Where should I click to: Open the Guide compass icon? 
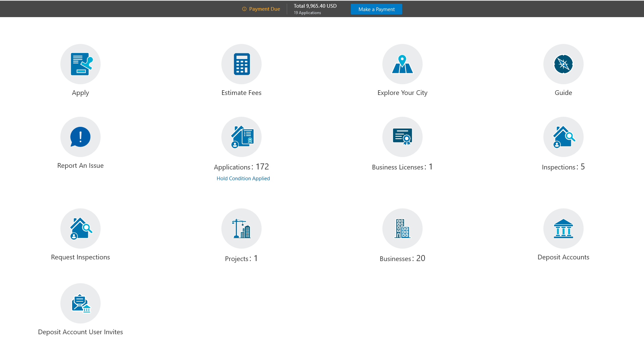[563, 64]
